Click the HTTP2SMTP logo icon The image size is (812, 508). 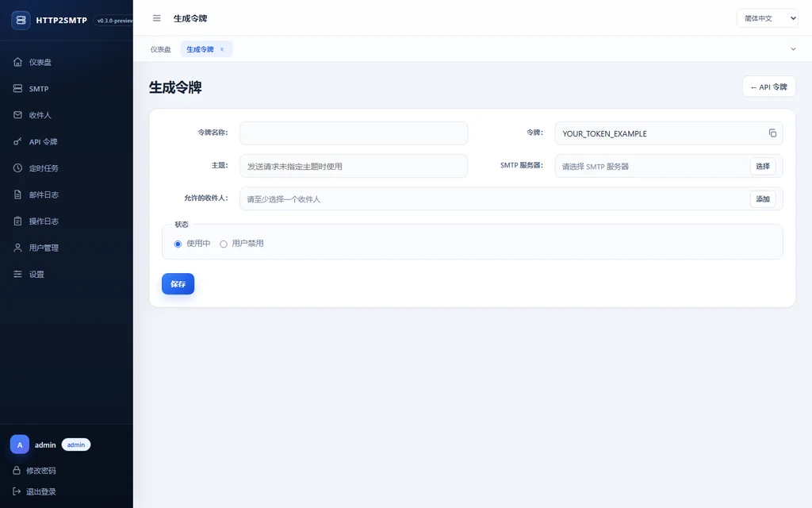pyautogui.click(x=21, y=20)
